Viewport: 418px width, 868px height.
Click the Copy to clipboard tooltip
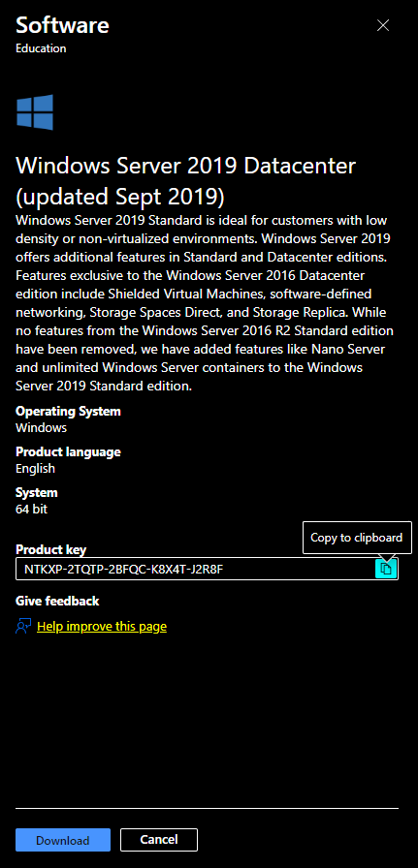357,538
